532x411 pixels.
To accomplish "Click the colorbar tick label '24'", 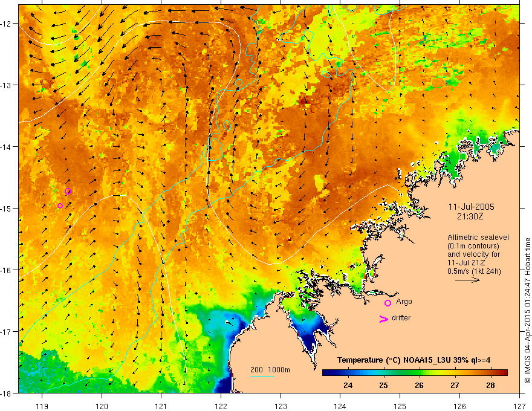I will pyautogui.click(x=348, y=385).
